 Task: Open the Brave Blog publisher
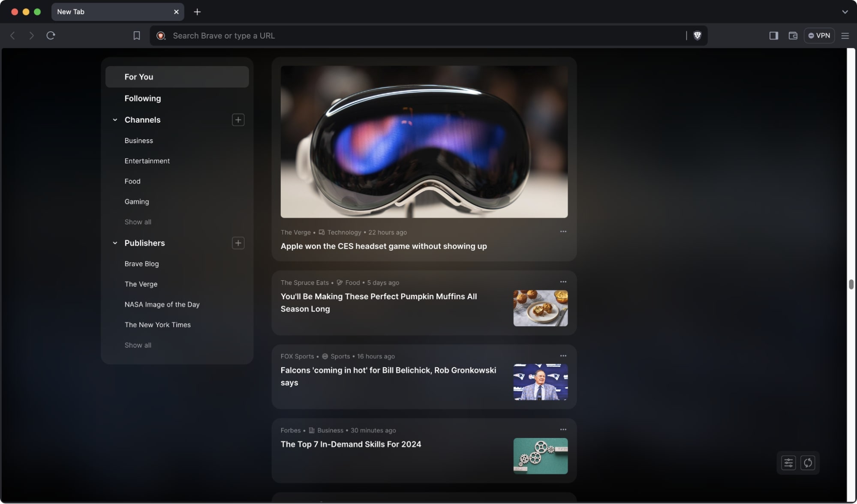click(141, 264)
